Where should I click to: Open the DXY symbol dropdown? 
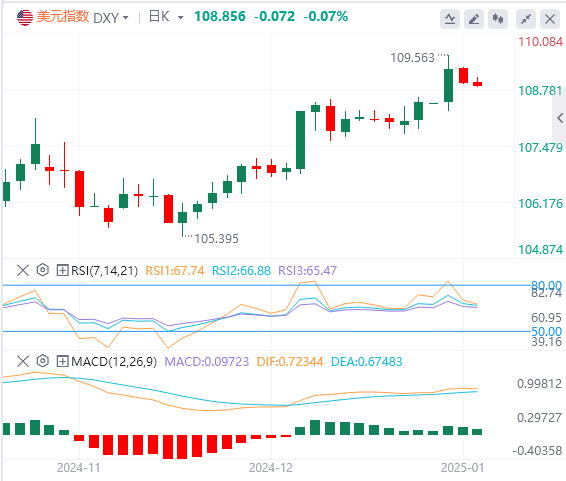(x=111, y=18)
